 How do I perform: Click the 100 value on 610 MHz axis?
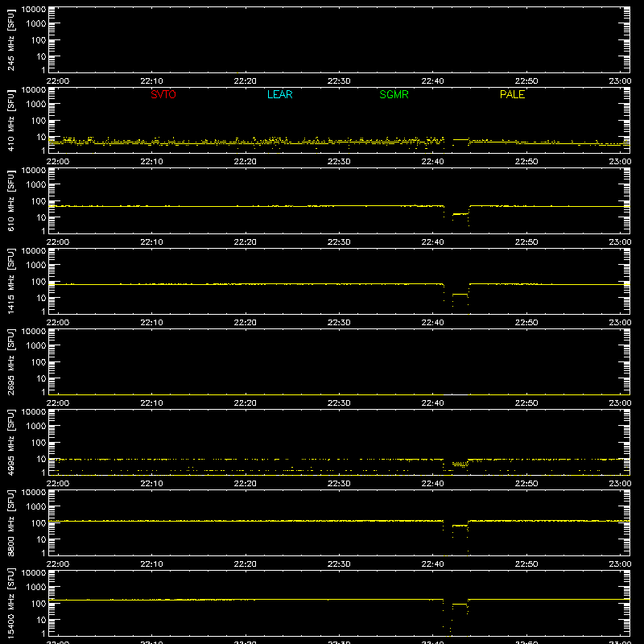tap(39, 201)
